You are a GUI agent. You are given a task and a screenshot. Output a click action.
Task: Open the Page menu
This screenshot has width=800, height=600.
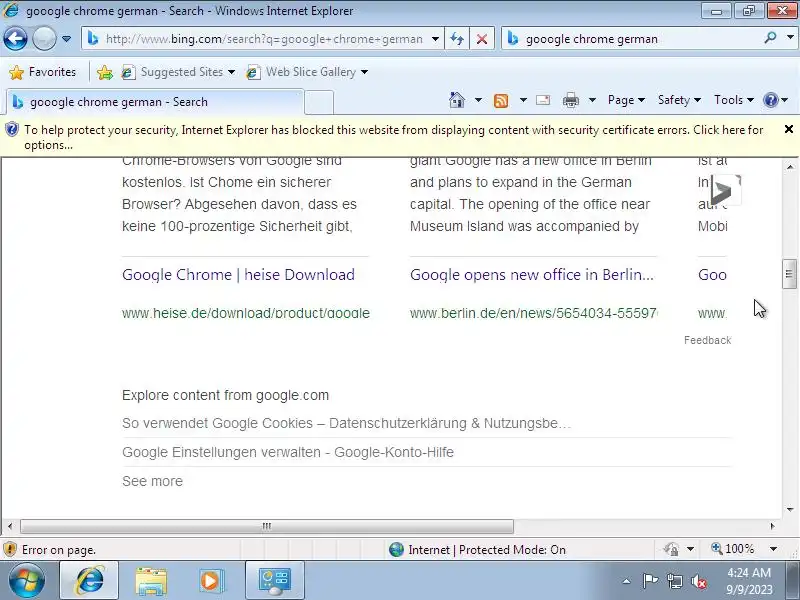coord(626,100)
